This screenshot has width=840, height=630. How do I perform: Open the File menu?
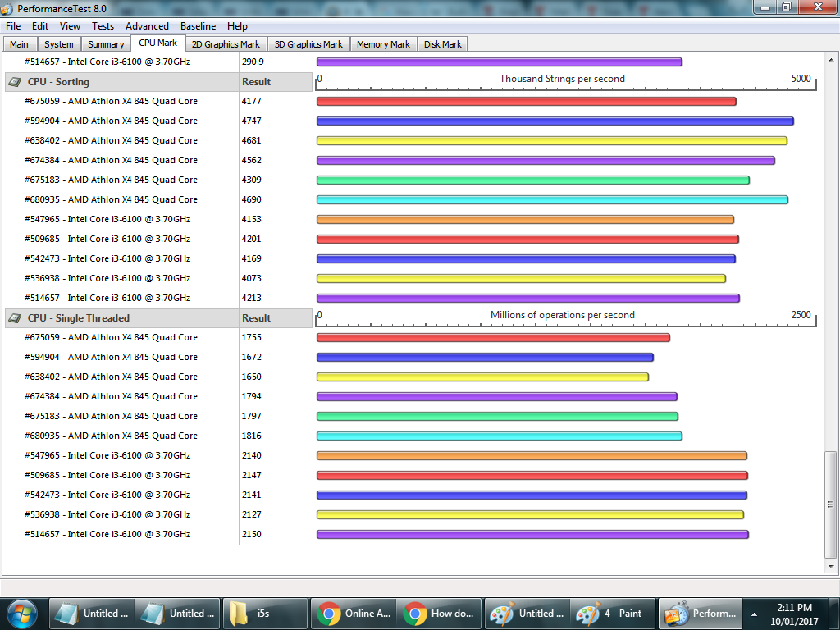13,26
